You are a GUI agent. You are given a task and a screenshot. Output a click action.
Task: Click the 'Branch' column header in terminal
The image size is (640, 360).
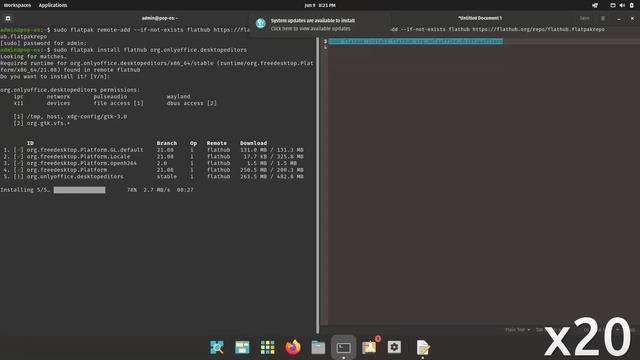[x=167, y=143]
